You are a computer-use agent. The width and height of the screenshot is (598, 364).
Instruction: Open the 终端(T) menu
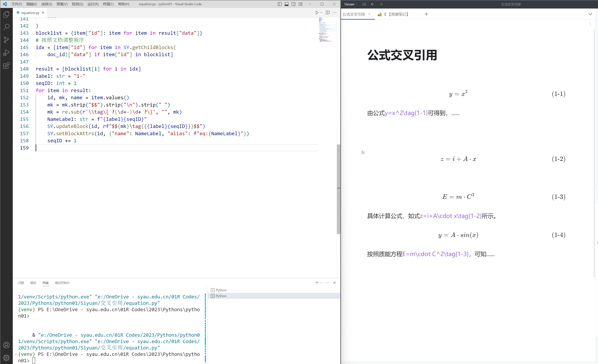tap(108, 4)
